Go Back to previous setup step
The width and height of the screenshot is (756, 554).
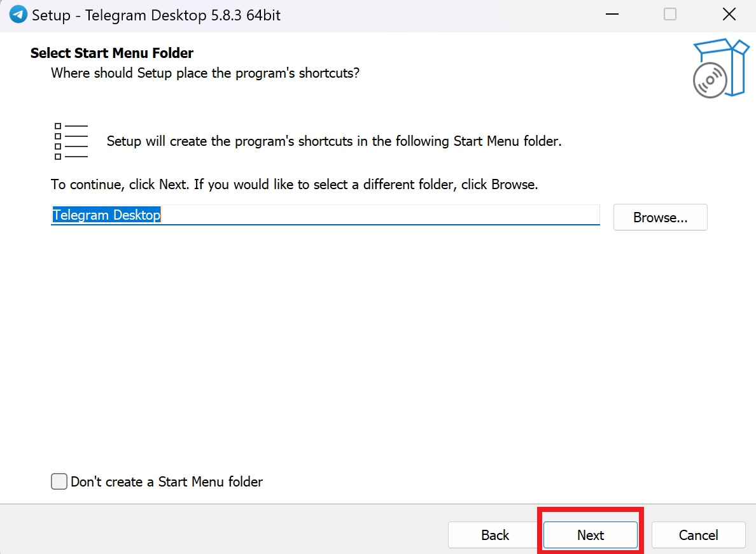[494, 535]
